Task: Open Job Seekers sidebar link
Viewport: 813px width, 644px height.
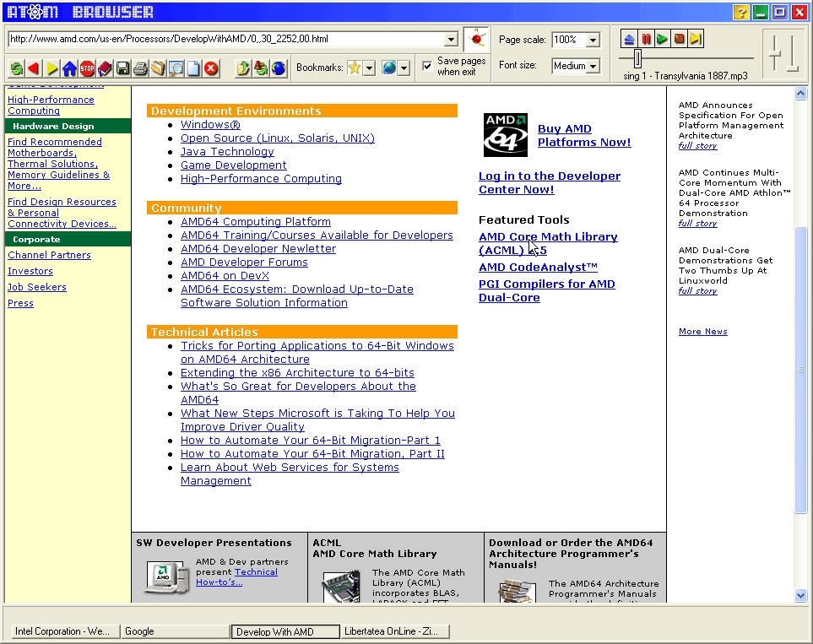Action: click(37, 287)
